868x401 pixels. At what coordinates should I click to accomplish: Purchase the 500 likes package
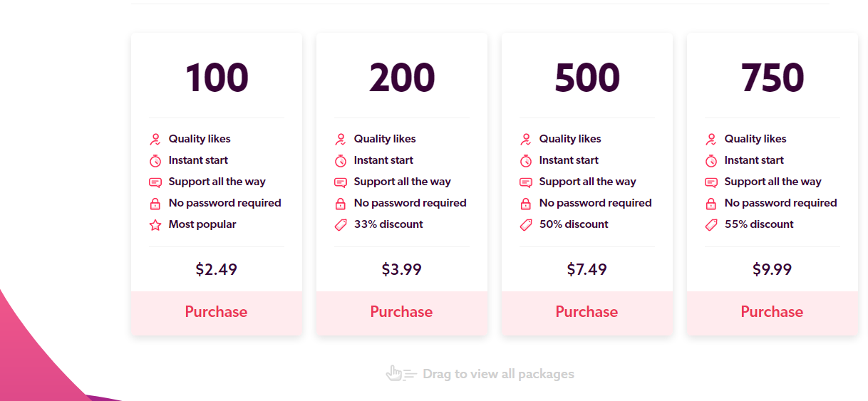tap(587, 312)
